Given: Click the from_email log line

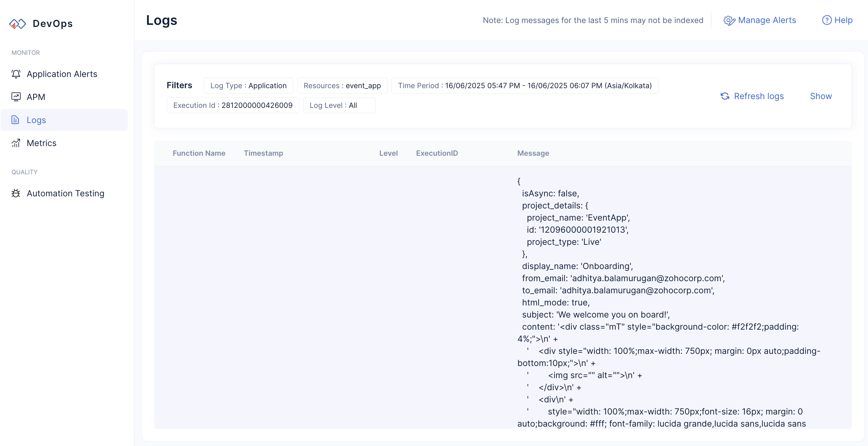Looking at the screenshot, I should tap(623, 278).
